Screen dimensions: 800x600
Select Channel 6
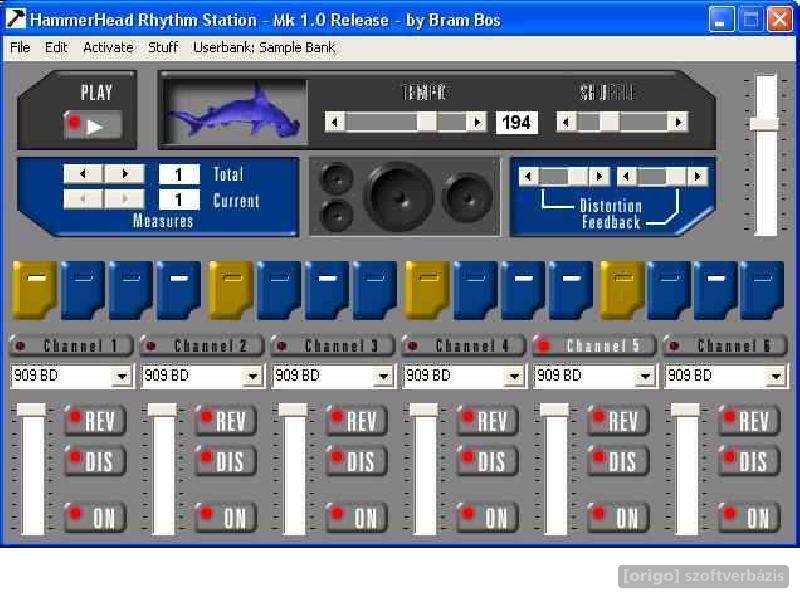(x=725, y=346)
